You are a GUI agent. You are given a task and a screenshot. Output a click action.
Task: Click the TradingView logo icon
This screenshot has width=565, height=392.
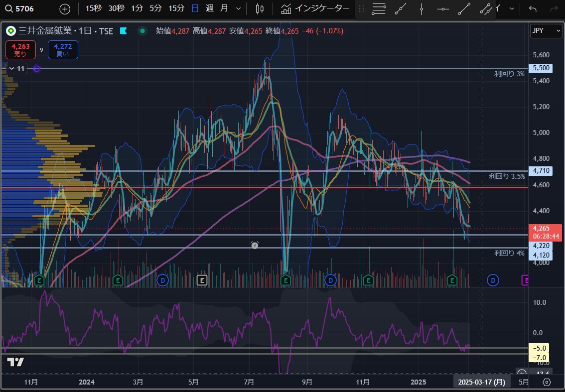pyautogui.click(x=15, y=362)
